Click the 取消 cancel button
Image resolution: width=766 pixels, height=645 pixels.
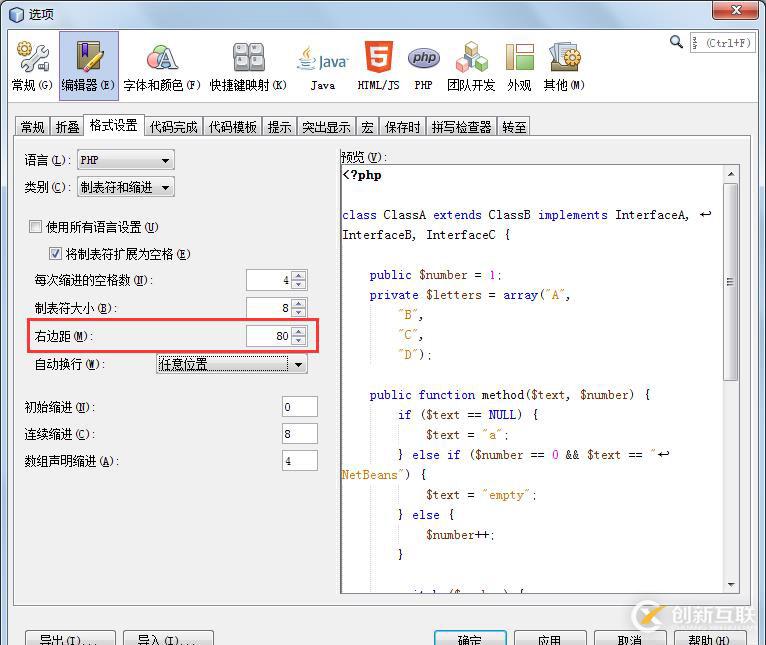[x=630, y=638]
